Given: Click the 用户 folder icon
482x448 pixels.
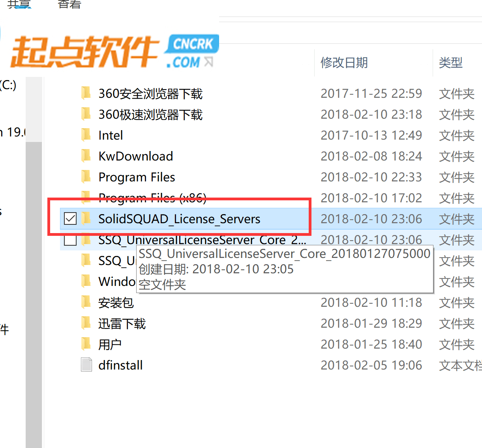Looking at the screenshot, I should point(86,344).
